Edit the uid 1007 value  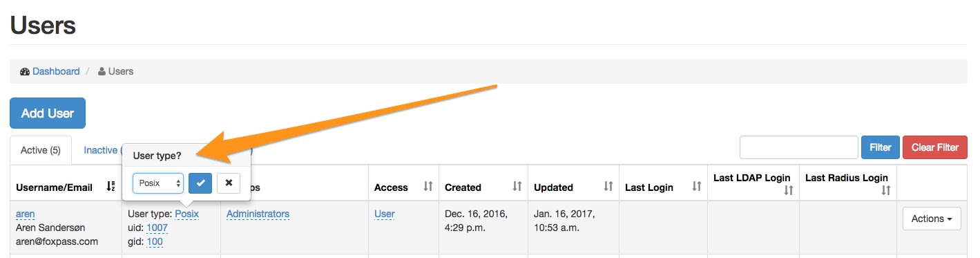coord(157,228)
